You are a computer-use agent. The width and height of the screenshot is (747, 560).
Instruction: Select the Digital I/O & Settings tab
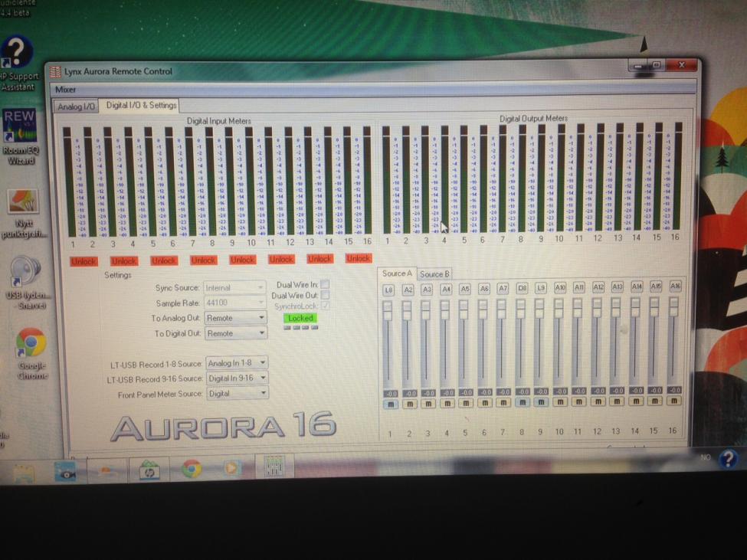(x=140, y=105)
